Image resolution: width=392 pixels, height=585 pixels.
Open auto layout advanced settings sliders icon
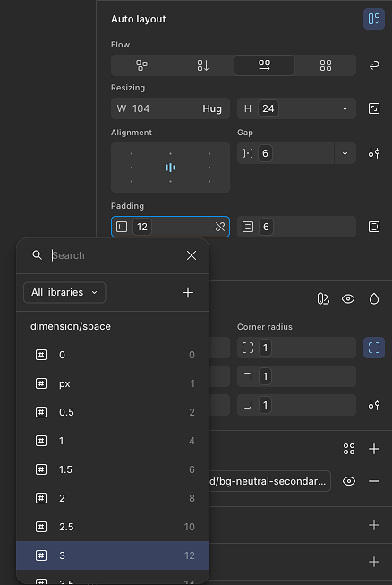tap(374, 153)
